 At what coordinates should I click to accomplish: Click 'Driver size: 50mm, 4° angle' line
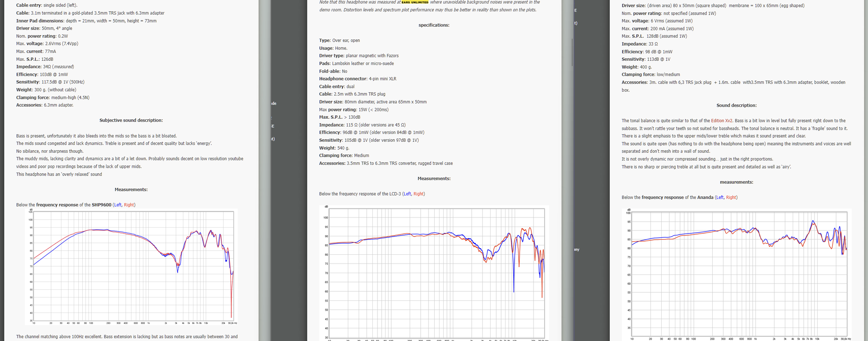click(44, 28)
